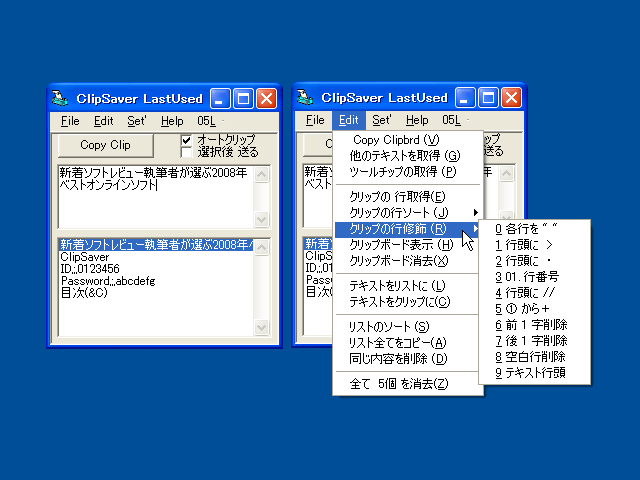Choose ツールチップの取得 (P) menu item
Screen dimensions: 640x480
pos(407,172)
